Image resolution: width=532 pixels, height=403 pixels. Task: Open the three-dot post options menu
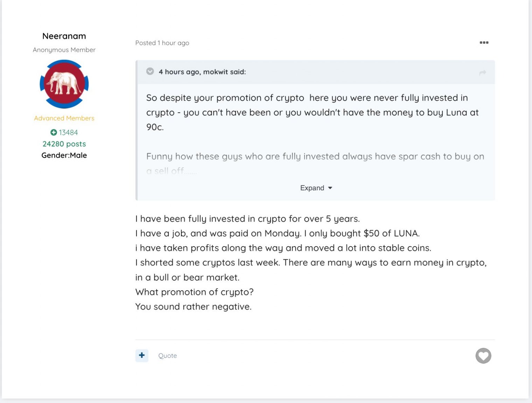[484, 43]
